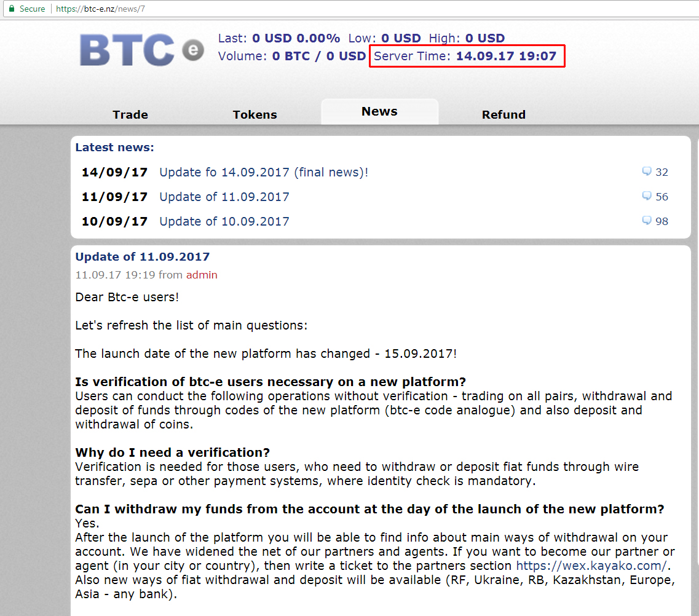
Task: Click the comment count 56
Action: click(x=661, y=197)
